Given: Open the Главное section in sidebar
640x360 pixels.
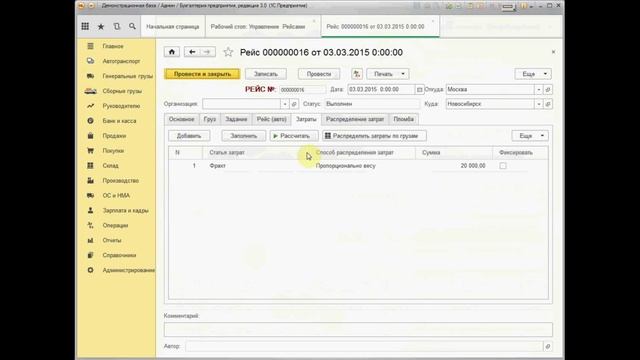Looking at the screenshot, I should [113, 46].
